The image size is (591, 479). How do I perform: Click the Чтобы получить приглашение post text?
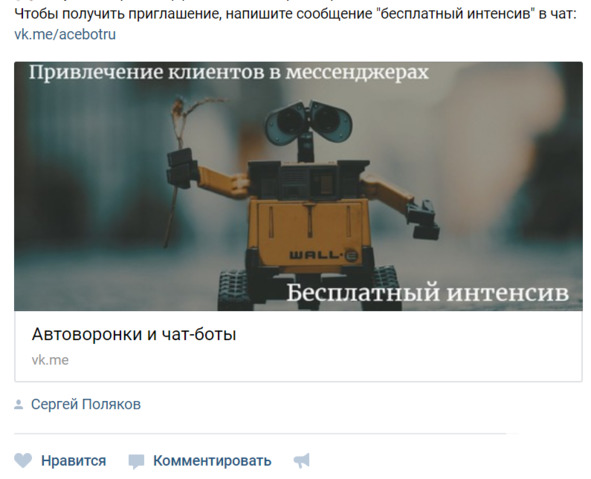point(295,14)
